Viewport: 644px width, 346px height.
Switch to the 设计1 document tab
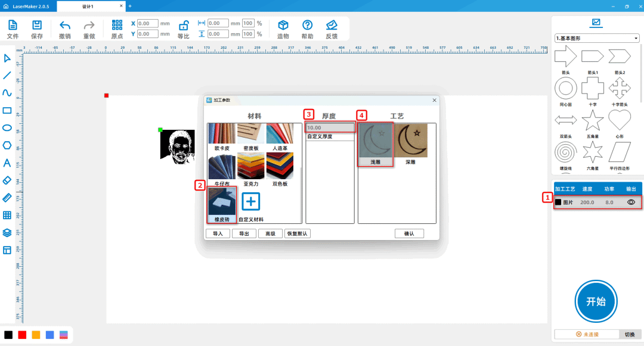click(88, 6)
